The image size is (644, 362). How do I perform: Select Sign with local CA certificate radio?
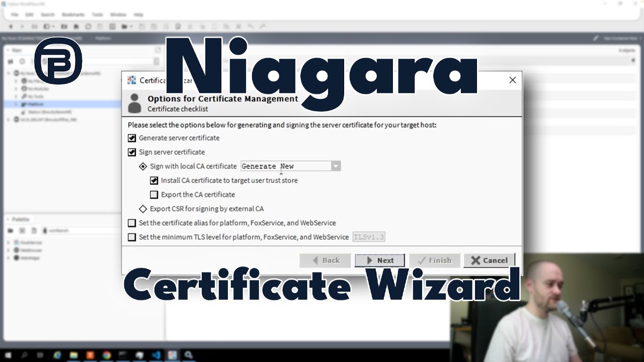(143, 166)
